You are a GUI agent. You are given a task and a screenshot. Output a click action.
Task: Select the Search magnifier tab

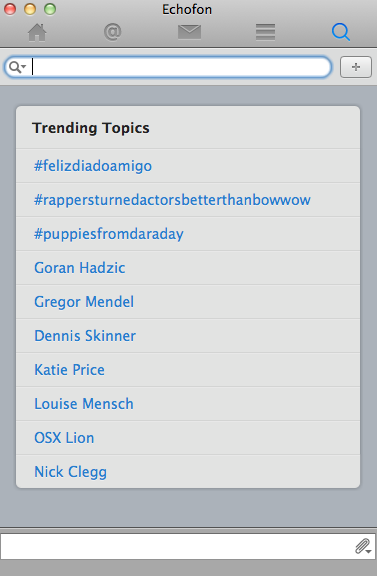(341, 32)
